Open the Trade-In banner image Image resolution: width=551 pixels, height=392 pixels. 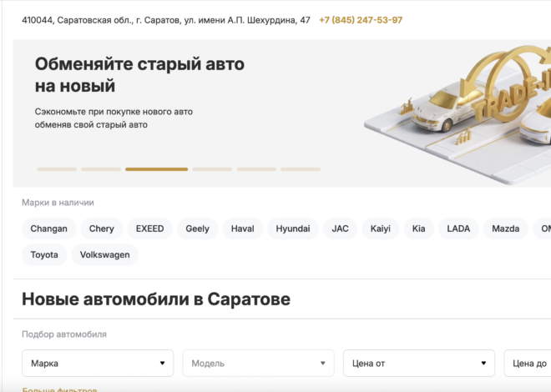pyautogui.click(x=458, y=114)
